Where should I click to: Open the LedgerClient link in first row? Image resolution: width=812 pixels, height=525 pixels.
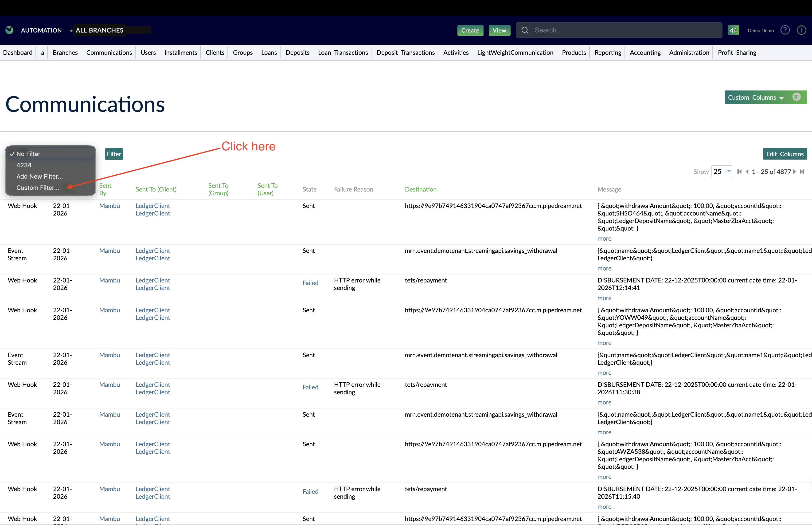tap(153, 206)
